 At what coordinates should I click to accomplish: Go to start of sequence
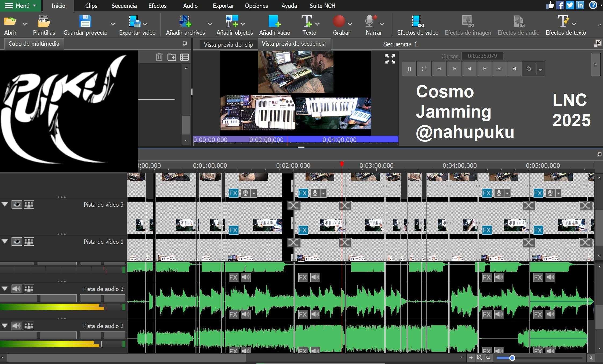pos(439,69)
